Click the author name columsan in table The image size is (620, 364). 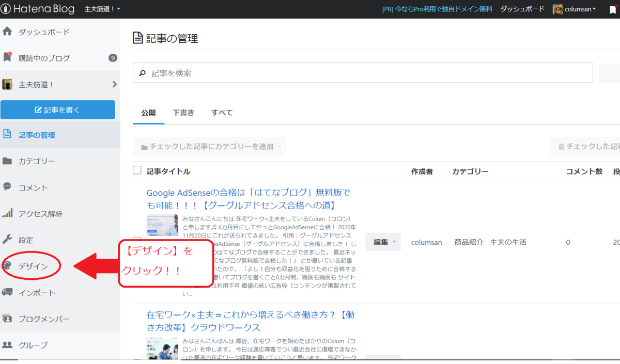[x=426, y=242]
